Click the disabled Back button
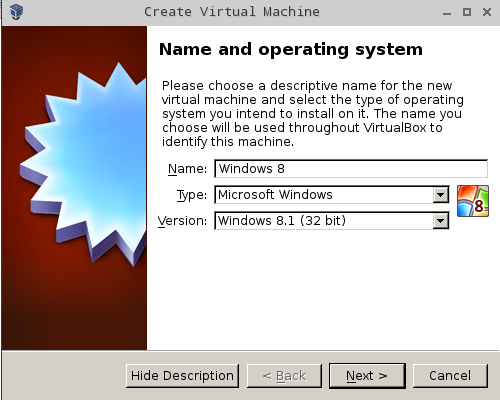Screen dimensions: 500x400 pos(284,376)
